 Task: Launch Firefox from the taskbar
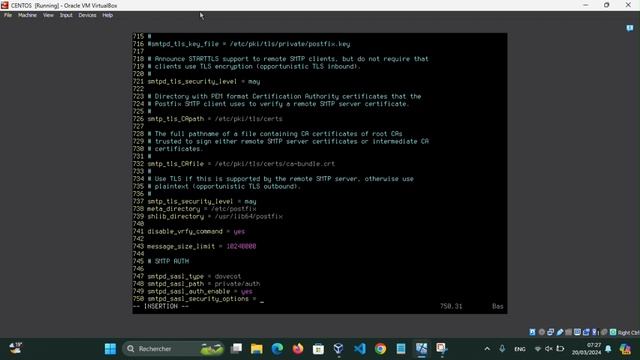click(x=298, y=349)
